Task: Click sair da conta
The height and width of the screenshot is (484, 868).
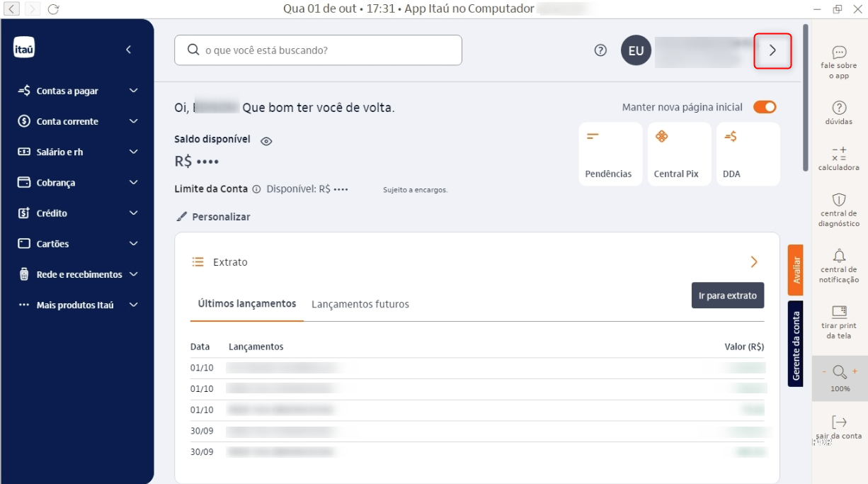Action: [838, 427]
